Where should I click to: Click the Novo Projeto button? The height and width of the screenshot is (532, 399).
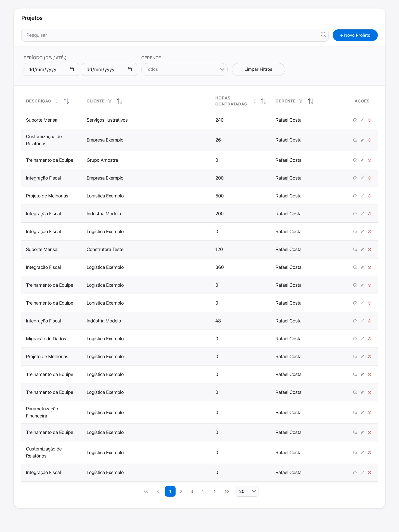pyautogui.click(x=355, y=35)
